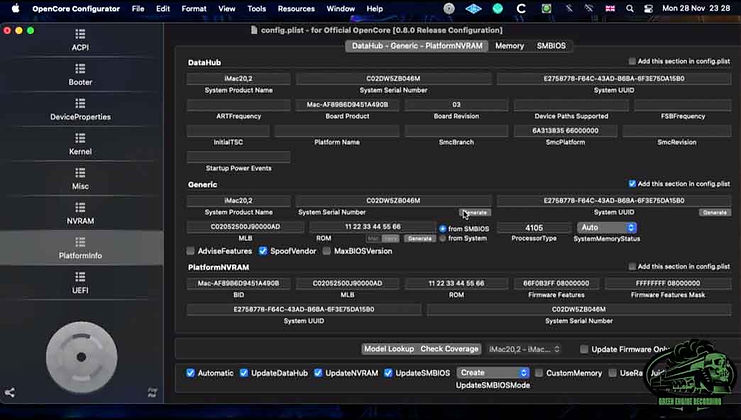741x420 pixels.
Task: Toggle the UpdateDataHub checkbox
Action: coord(244,373)
